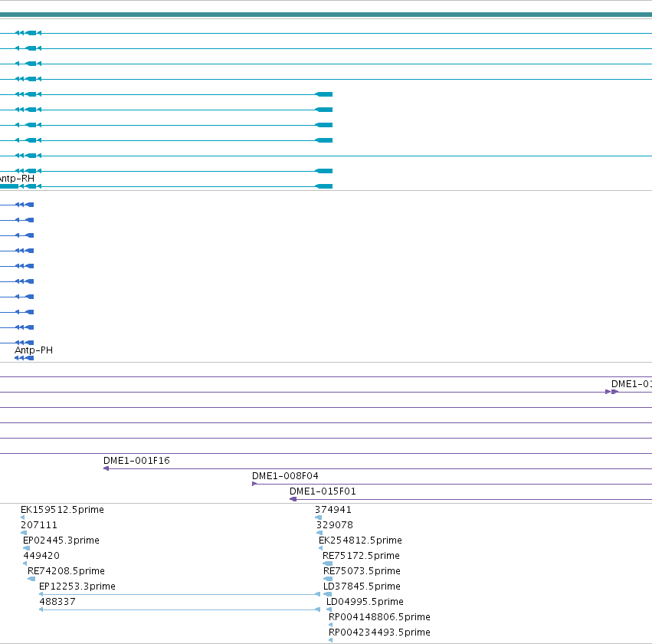Select the RP004148806.5prime EST label
Viewport: 652px width, 644px height.
379,617
